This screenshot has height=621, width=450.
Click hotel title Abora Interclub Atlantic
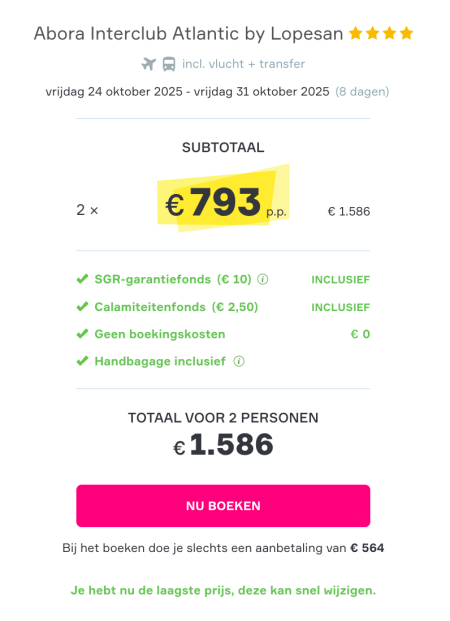coord(189,34)
